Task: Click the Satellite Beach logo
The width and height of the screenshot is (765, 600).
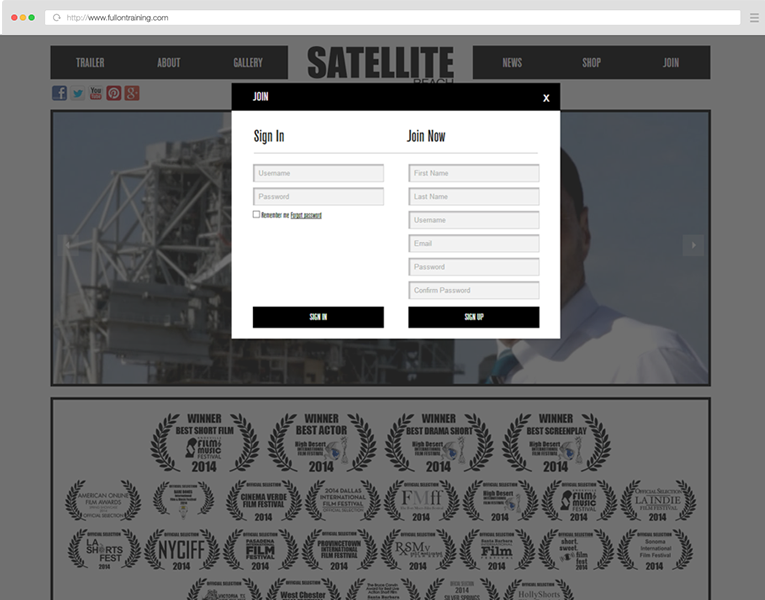Action: click(381, 63)
